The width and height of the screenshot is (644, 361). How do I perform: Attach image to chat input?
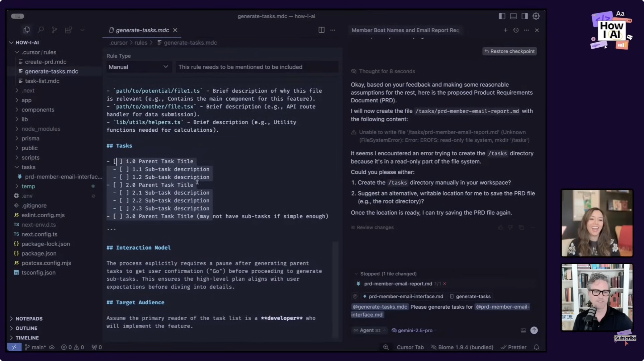coord(523,331)
